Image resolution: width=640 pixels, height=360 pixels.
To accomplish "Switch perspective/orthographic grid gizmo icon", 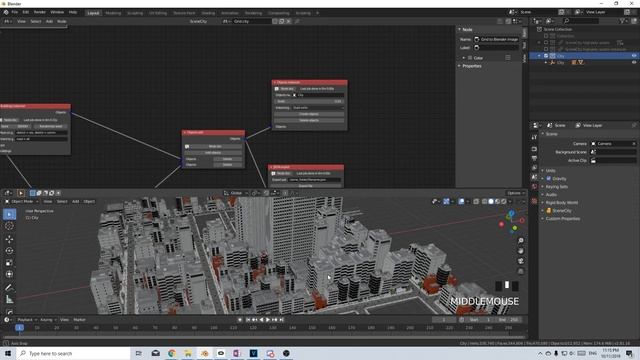I will point(521,271).
